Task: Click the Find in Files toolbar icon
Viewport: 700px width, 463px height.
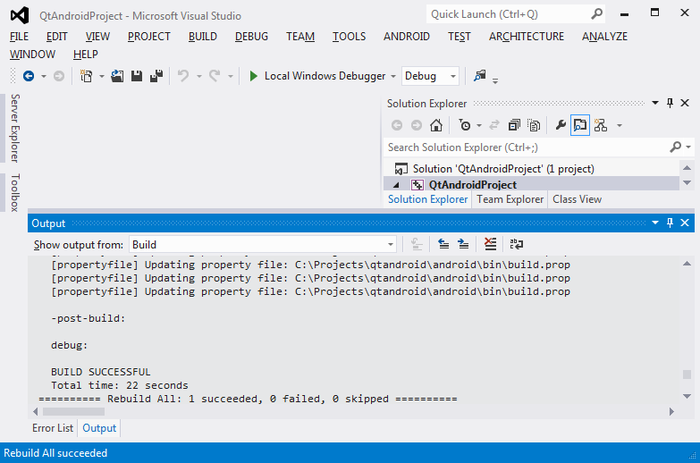Action: (480, 75)
